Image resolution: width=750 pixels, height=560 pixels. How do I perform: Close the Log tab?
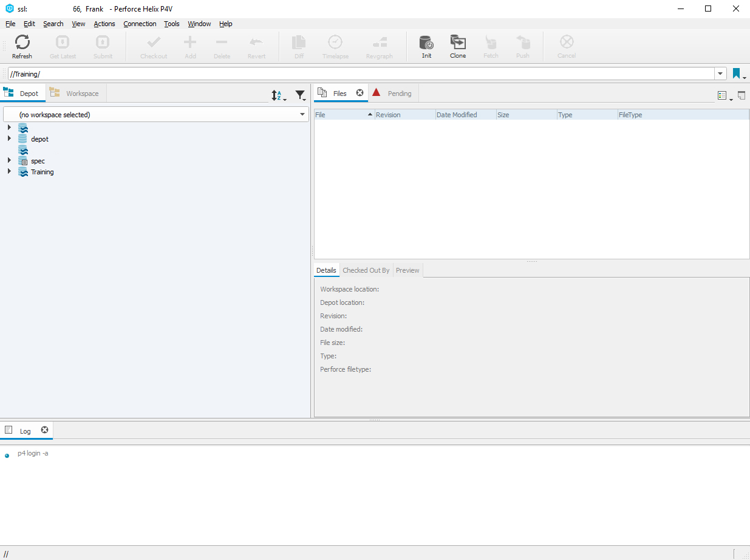pyautogui.click(x=44, y=430)
